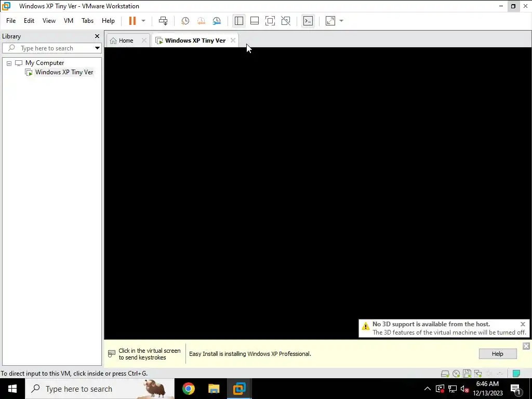Send Ctrl+Alt+Del to the virtual machine
The width and height of the screenshot is (532, 399).
(x=163, y=21)
